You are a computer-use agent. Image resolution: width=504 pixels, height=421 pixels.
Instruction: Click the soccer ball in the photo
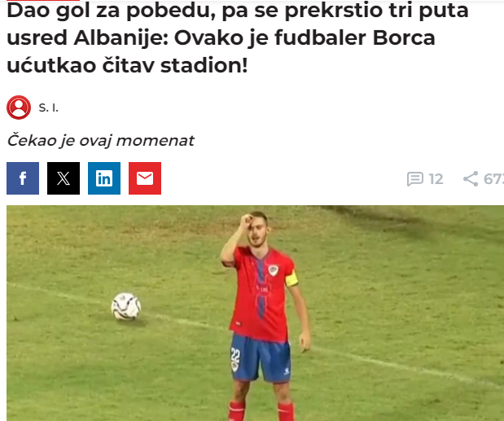tap(126, 306)
